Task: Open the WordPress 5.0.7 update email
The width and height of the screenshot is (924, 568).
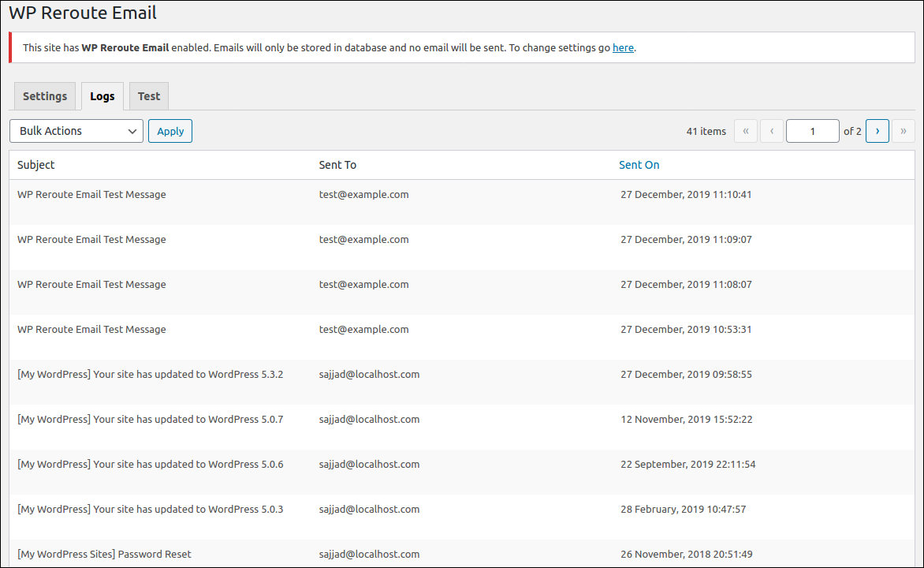Action: (151, 420)
